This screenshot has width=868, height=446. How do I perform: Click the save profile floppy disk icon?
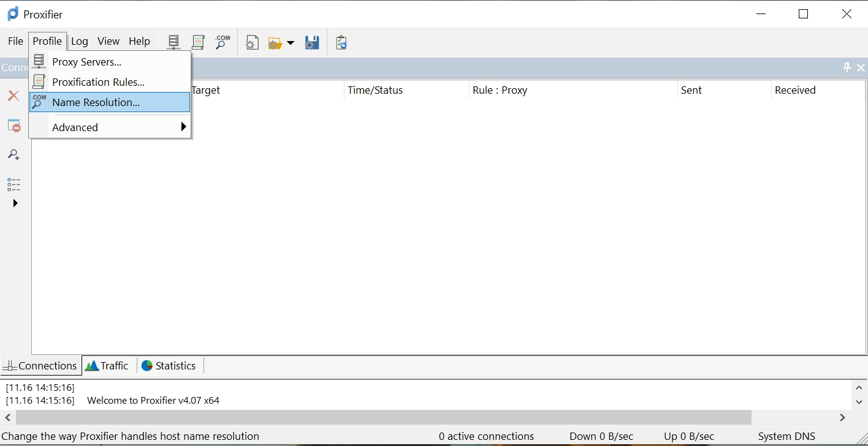(x=312, y=43)
